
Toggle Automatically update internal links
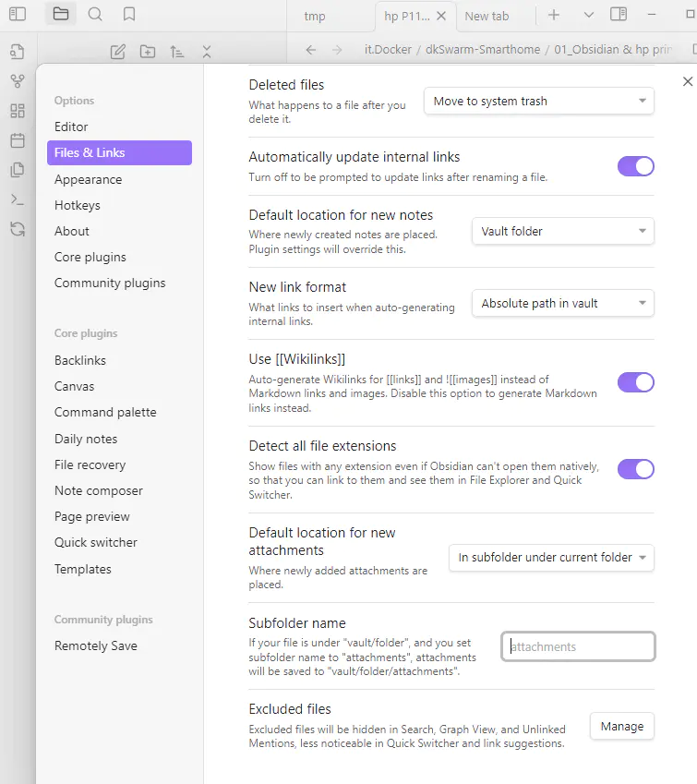coord(635,166)
